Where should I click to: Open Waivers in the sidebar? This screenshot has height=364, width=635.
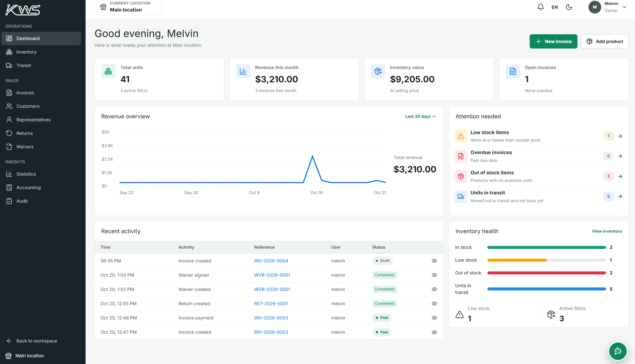pos(41,147)
